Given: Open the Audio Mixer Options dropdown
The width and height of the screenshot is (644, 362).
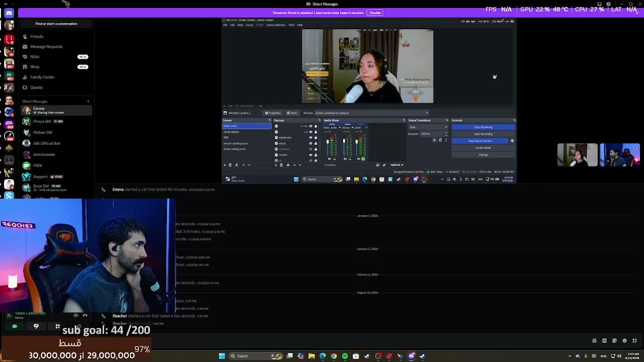Looking at the screenshot, I should (397, 165).
